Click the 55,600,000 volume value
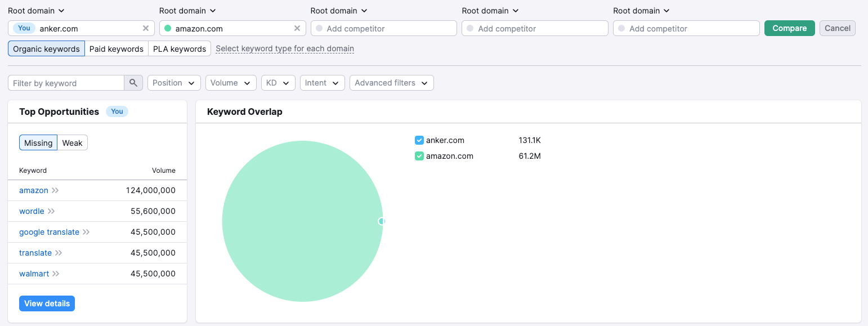Viewport: 868px width, 326px height. coord(153,211)
